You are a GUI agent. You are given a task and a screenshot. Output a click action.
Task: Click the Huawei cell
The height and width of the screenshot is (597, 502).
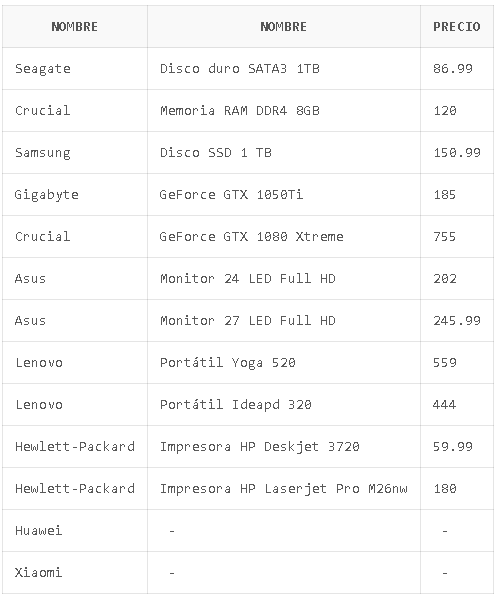(75, 530)
